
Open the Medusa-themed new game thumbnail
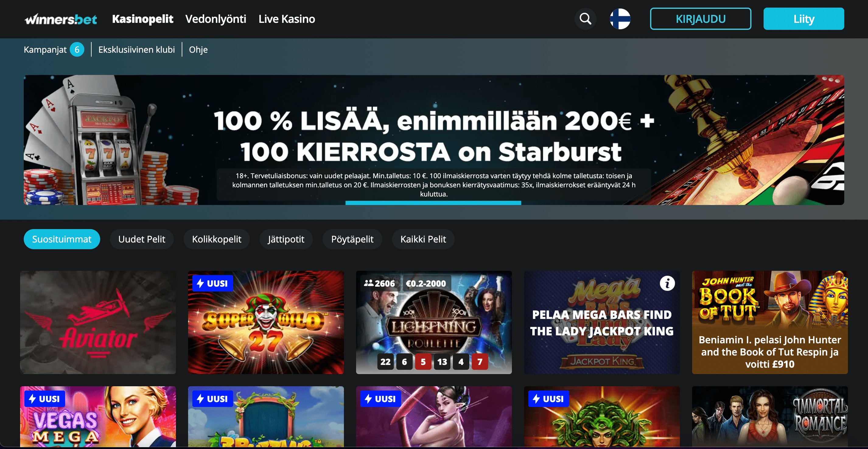(x=602, y=417)
